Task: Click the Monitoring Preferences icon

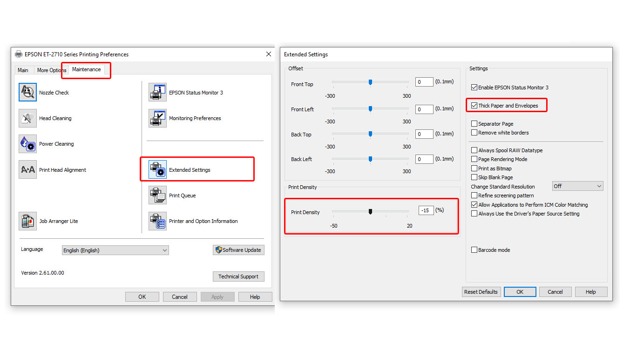Action: click(x=157, y=118)
